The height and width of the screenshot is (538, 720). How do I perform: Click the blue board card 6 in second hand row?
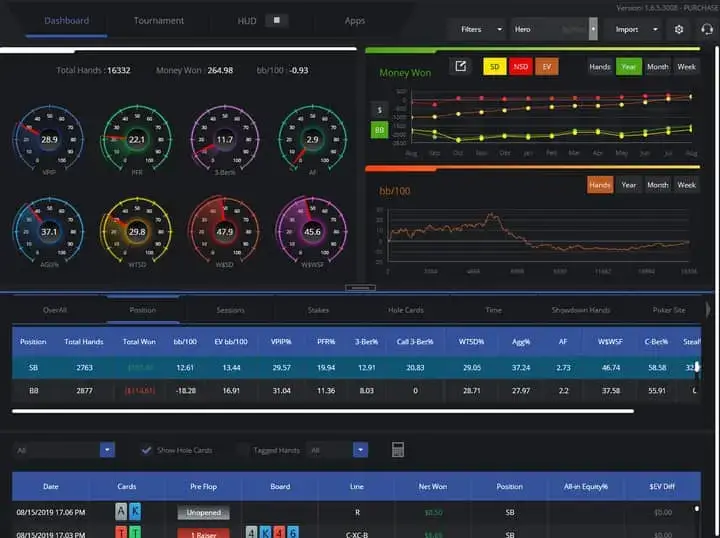(293, 532)
